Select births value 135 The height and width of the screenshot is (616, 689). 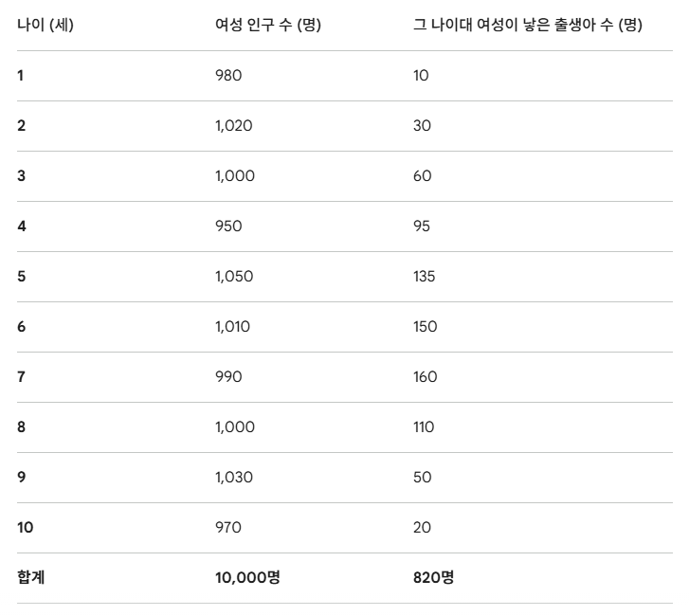click(424, 277)
